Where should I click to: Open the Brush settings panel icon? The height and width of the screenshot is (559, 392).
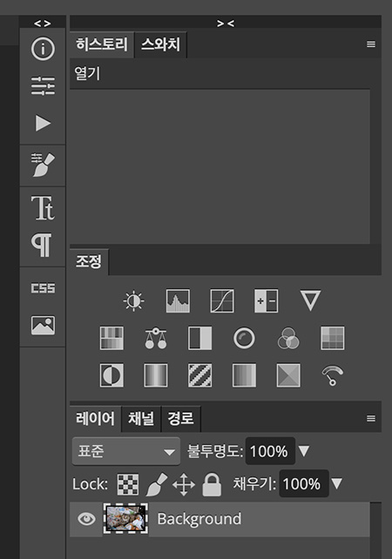point(43,165)
